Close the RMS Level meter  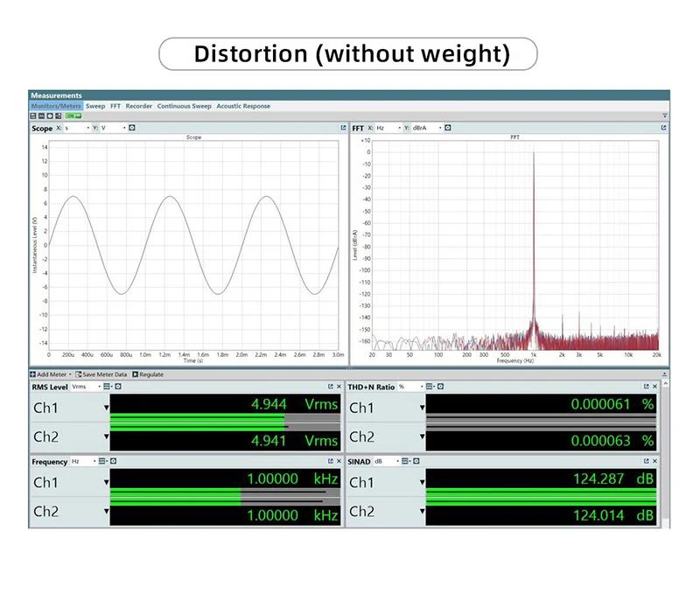click(339, 387)
